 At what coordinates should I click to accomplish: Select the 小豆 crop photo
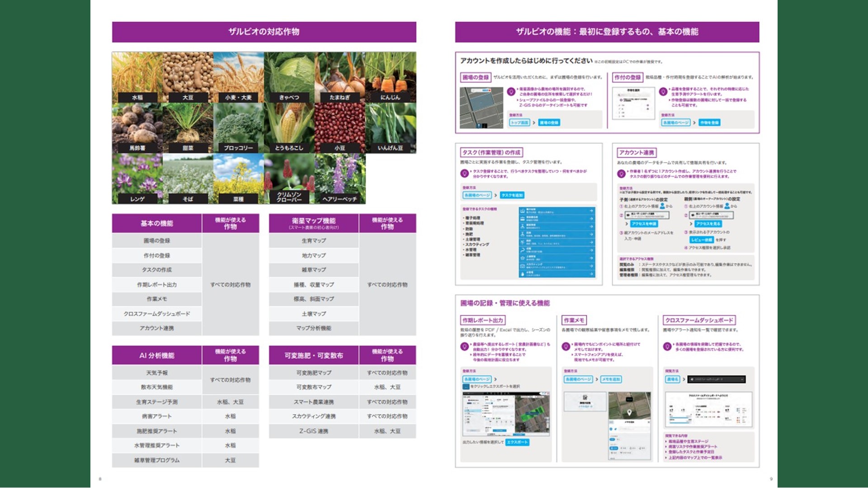[x=340, y=128]
